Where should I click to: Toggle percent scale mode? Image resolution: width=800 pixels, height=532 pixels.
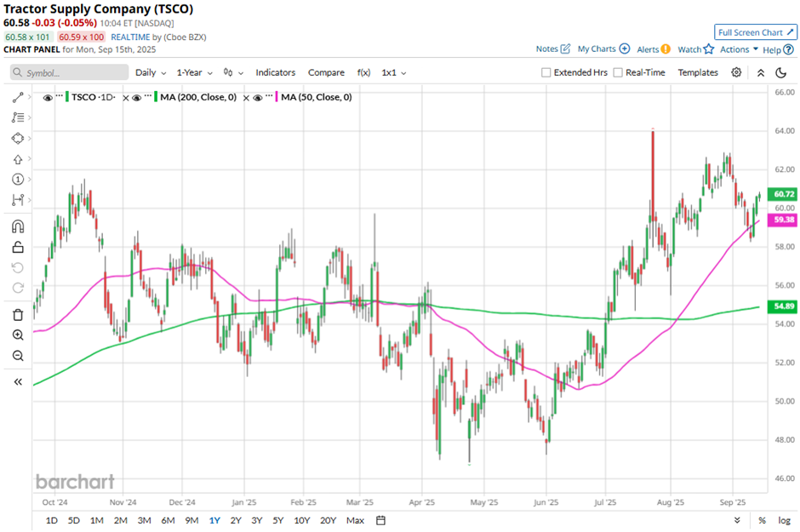(x=762, y=520)
